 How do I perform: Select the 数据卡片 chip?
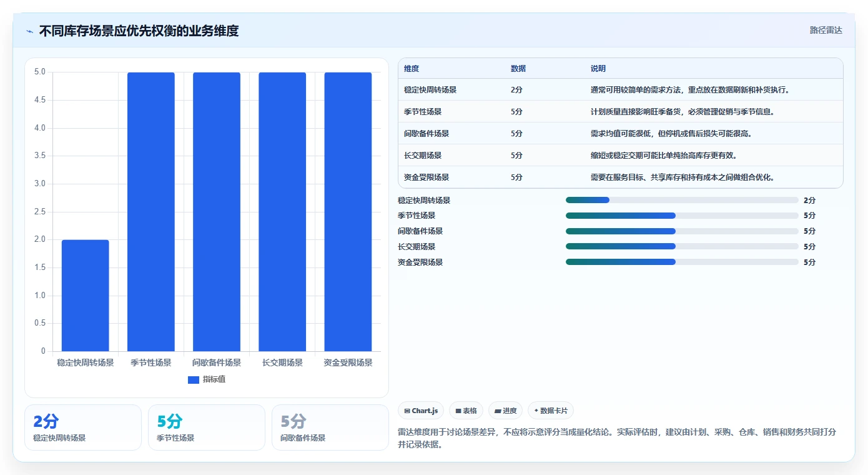(551, 411)
